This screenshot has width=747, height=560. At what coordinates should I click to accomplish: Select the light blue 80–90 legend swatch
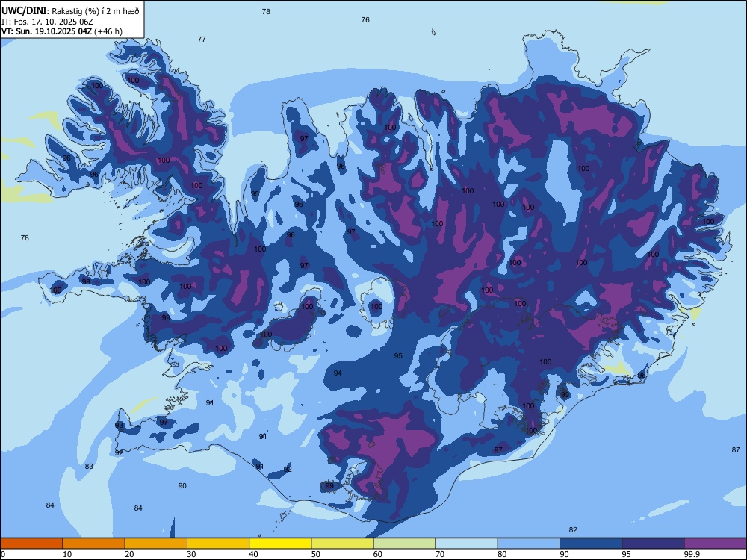(x=528, y=544)
